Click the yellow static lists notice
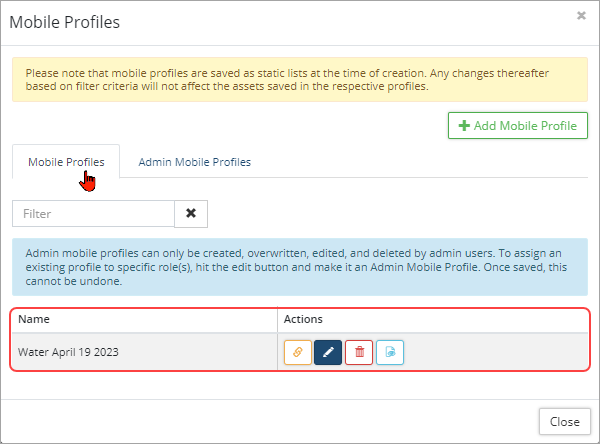The image size is (600, 444). [300, 79]
